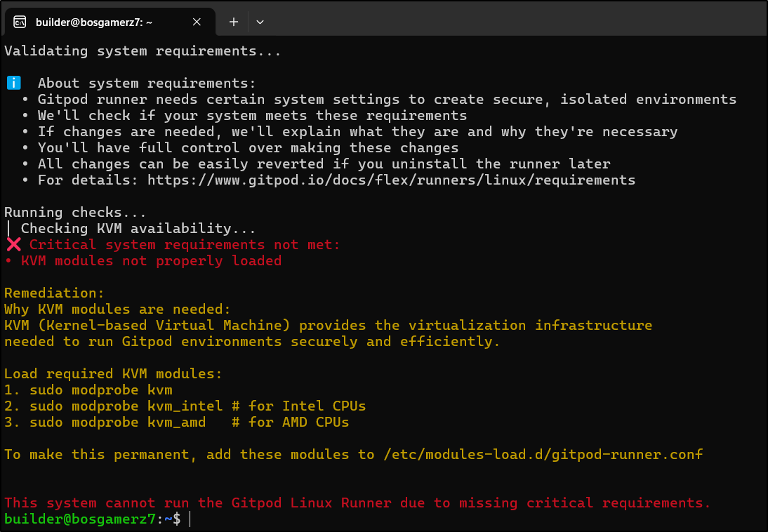Viewport: 768px width, 532px height.
Task: Click the line 'If changes are needed, we'll explain'
Action: [x=357, y=132]
